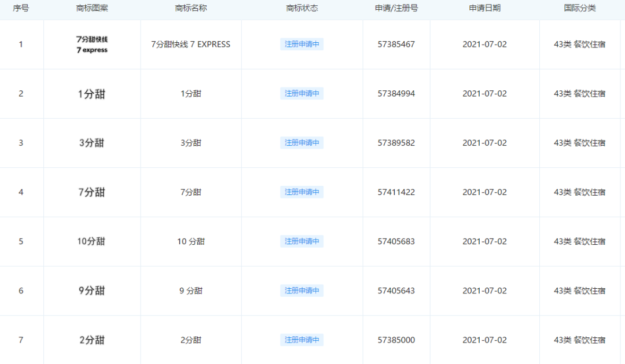The image size is (625, 364).
Task: Click the 申请日期 column header
Action: (x=485, y=8)
